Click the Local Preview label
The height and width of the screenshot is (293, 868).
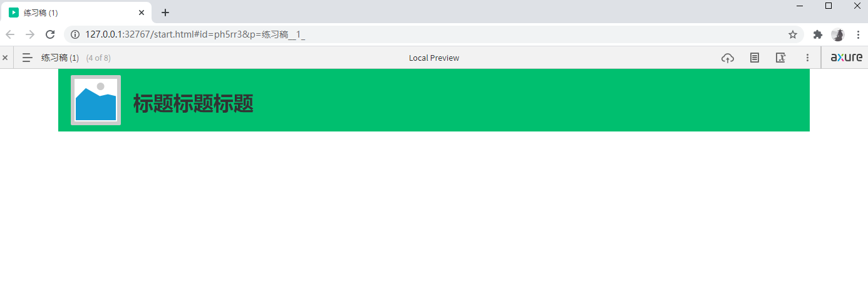pos(434,58)
